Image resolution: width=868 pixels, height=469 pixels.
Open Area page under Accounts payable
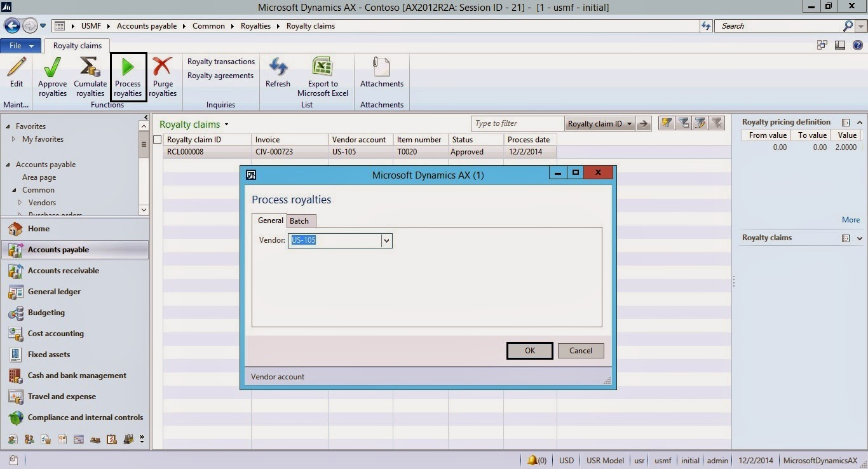[x=39, y=177]
